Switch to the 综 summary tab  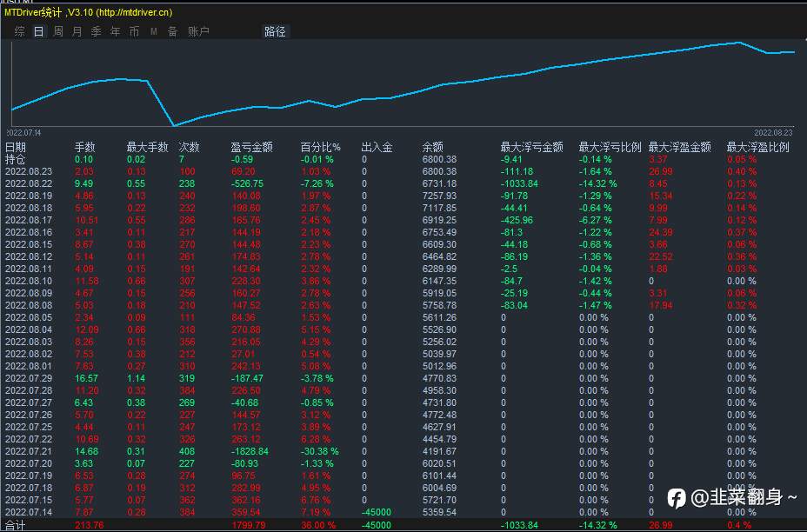(x=19, y=31)
